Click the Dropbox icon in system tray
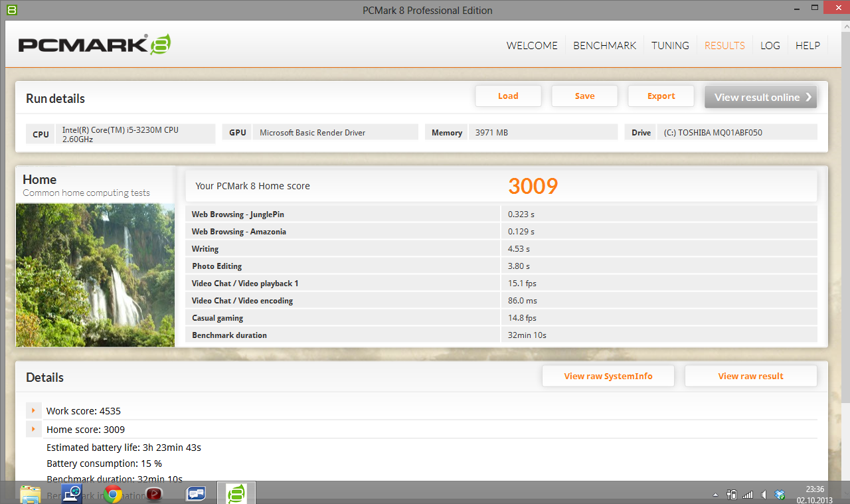 780,495
